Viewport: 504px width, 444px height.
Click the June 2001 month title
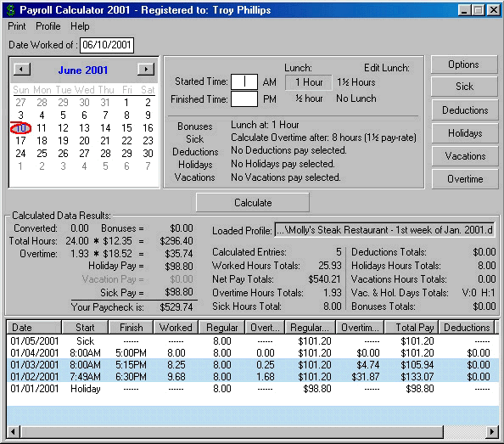click(83, 70)
